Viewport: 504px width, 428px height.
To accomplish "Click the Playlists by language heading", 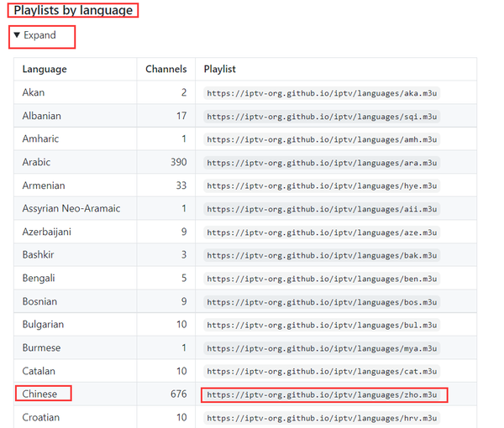I will (73, 11).
